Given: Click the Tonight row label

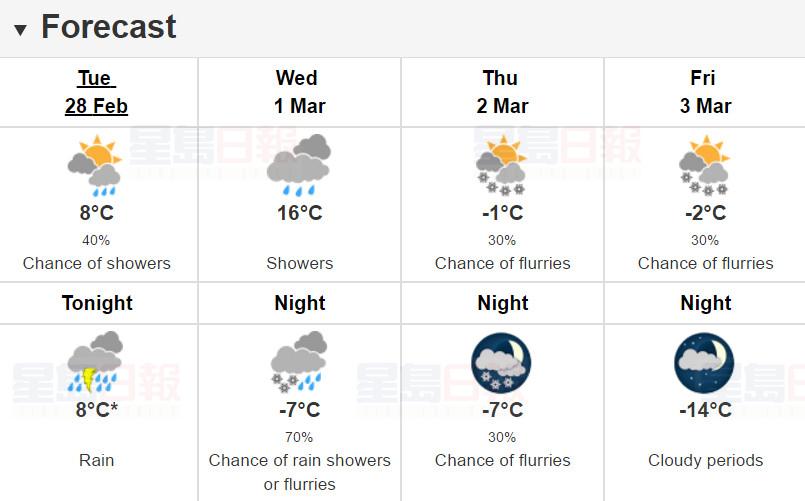Looking at the screenshot, I should [x=97, y=303].
